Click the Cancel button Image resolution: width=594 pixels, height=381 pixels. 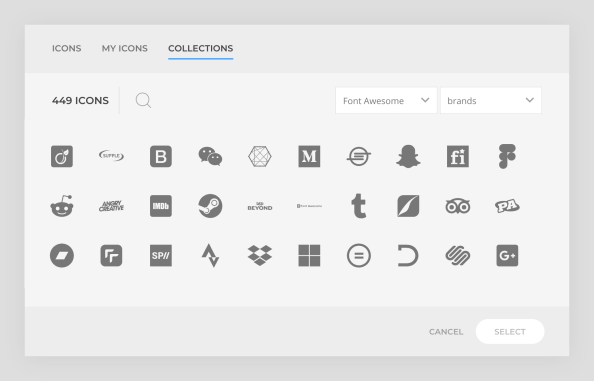446,332
